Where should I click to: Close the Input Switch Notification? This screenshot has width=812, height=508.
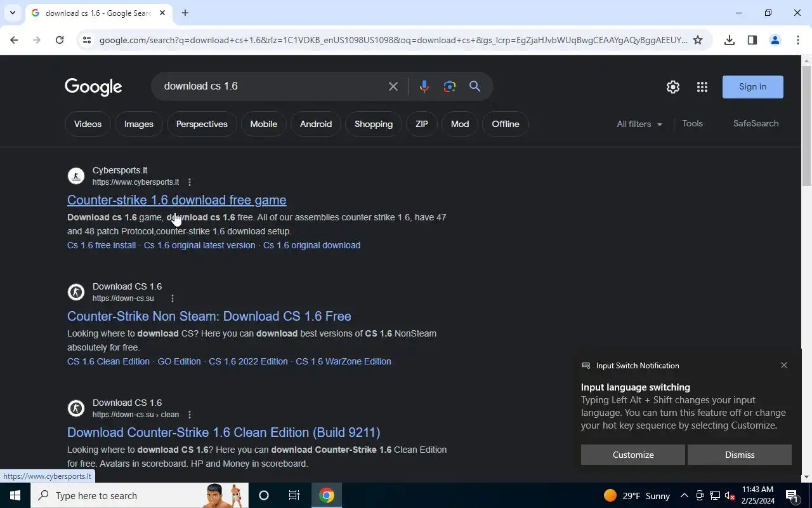[x=784, y=365]
